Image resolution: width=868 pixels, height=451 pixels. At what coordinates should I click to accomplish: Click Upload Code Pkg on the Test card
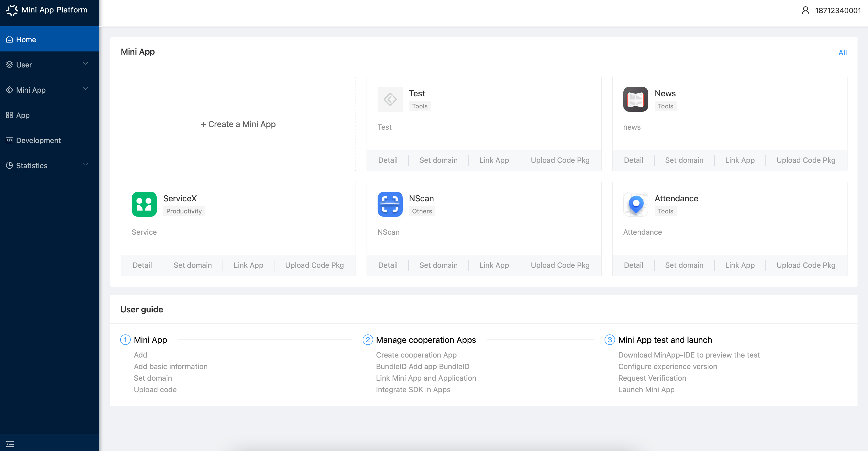560,160
